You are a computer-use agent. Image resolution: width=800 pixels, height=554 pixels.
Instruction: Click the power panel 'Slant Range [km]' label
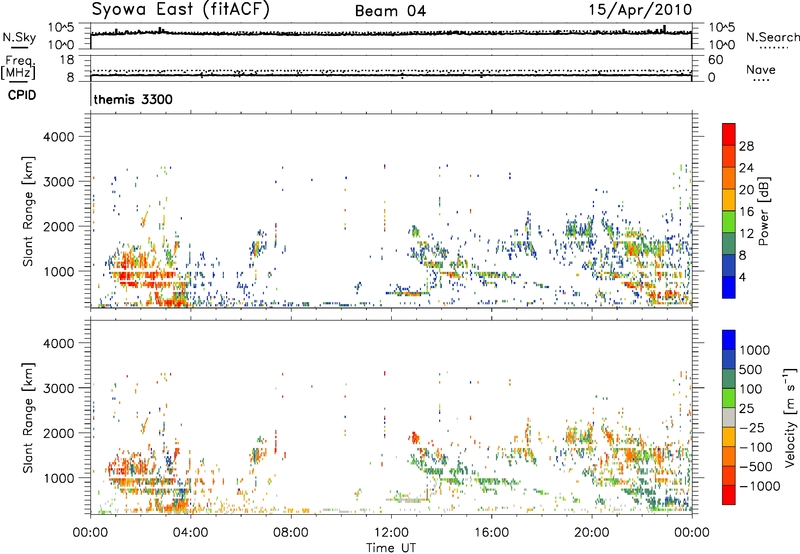(x=28, y=211)
